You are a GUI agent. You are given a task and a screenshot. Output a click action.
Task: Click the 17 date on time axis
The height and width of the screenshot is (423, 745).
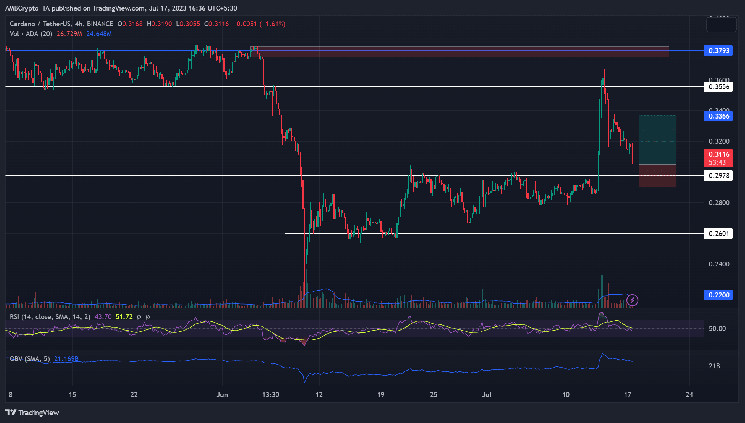(x=628, y=394)
